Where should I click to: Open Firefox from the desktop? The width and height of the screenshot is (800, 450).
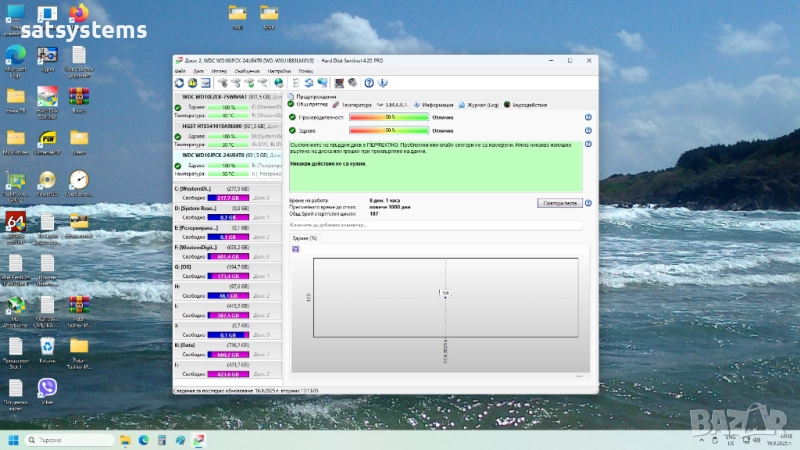pyautogui.click(x=78, y=14)
